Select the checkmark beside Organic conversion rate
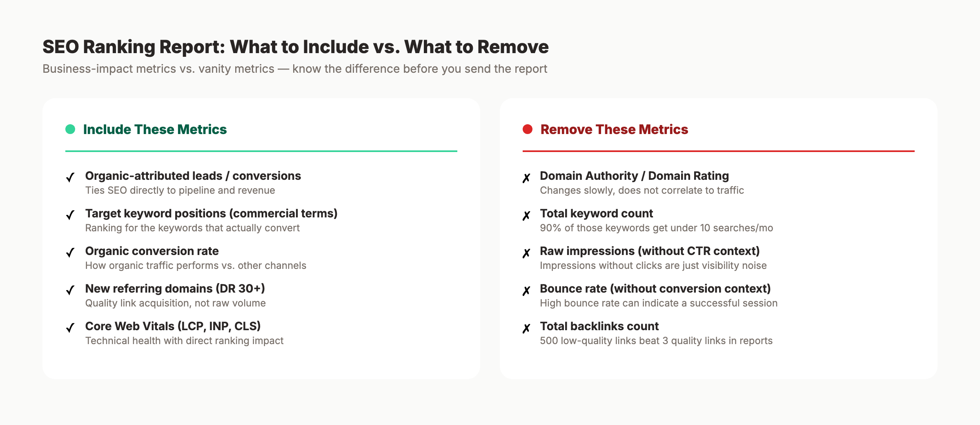The image size is (980, 425). [x=70, y=252]
